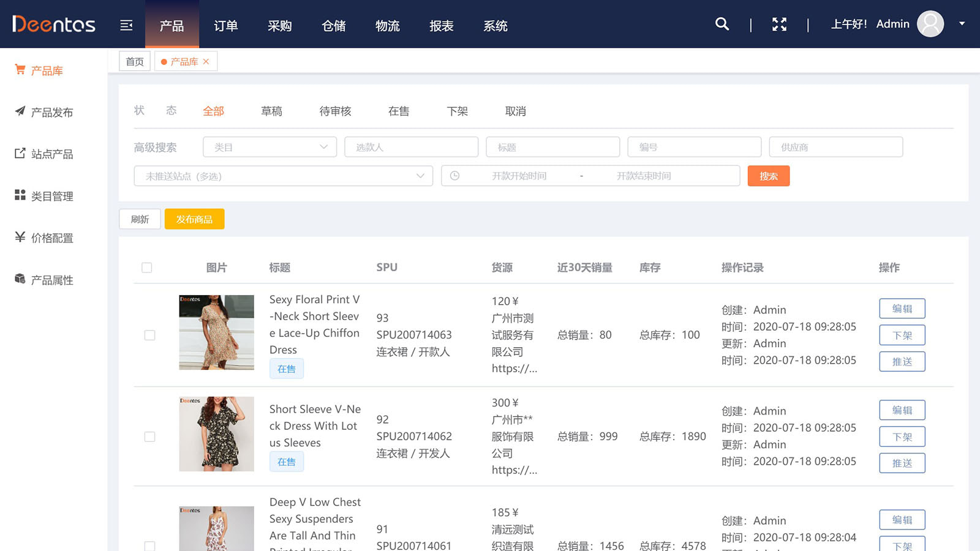Select the 报表 top menu

(x=441, y=25)
